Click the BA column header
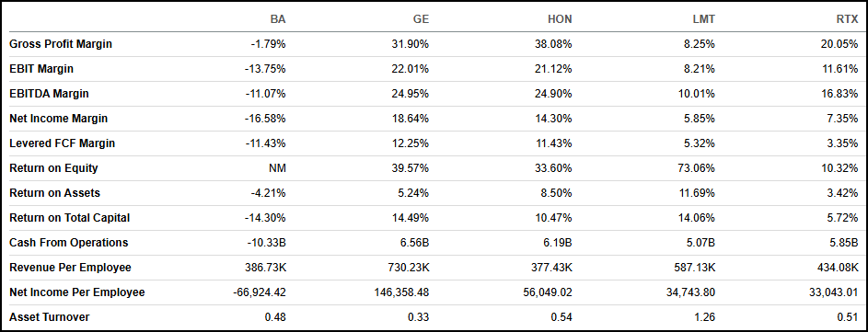This screenshot has width=868, height=332. click(x=278, y=19)
